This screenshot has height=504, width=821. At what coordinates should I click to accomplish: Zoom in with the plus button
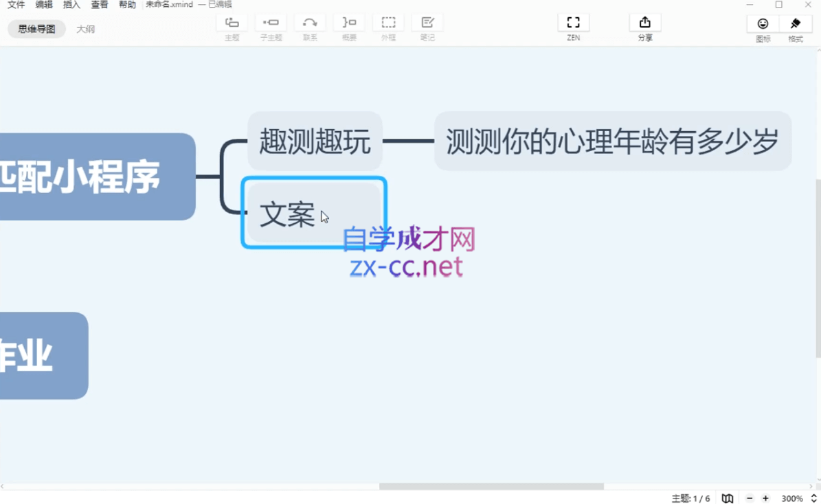765,499
